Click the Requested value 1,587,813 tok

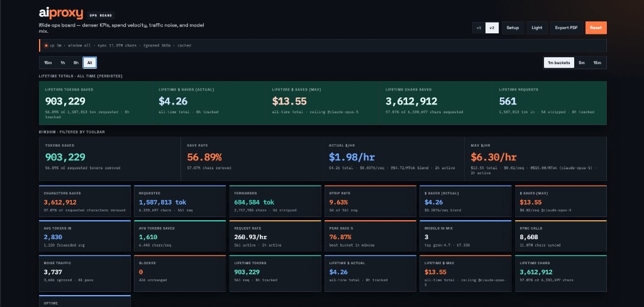[163, 202]
